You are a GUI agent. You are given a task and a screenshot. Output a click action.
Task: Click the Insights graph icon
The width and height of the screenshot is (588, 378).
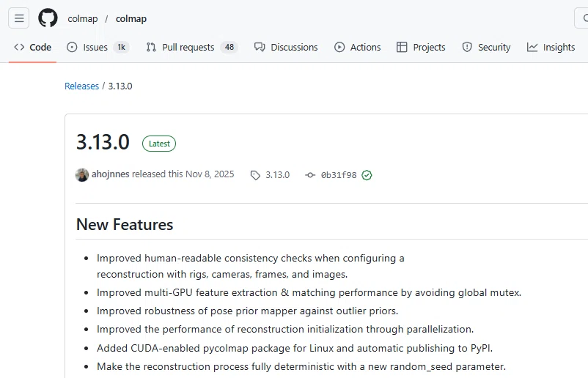click(x=532, y=47)
